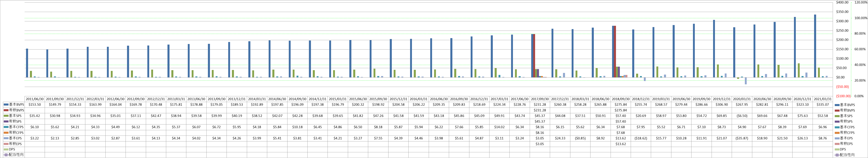Click the 配当性向 line marker in the data table
The height and width of the screenshot is (158, 868).
6,155
